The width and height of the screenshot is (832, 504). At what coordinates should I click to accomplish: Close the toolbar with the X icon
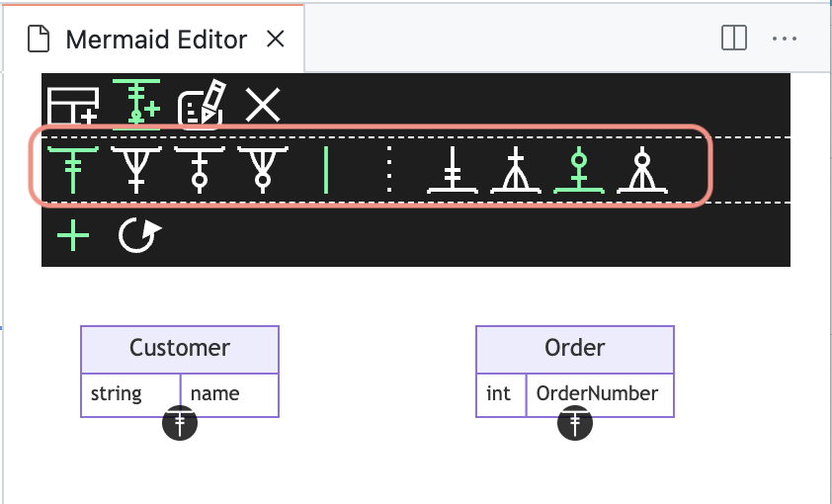pyautogui.click(x=263, y=105)
